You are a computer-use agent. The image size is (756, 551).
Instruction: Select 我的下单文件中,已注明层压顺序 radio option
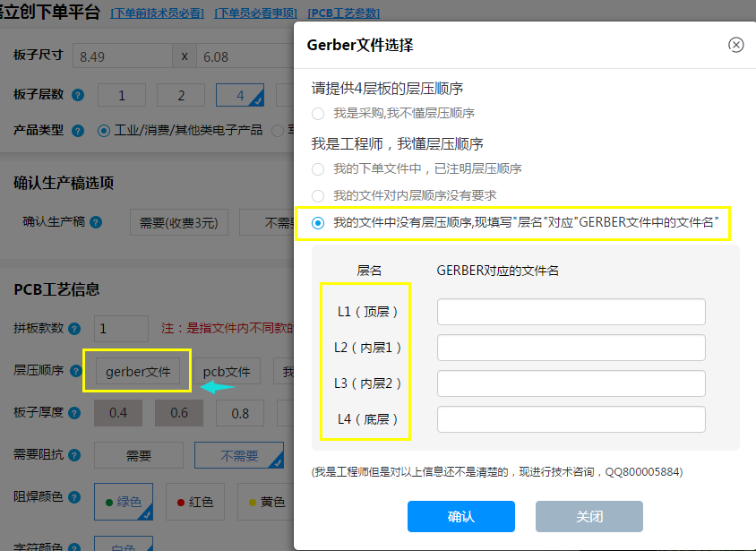coord(318,168)
